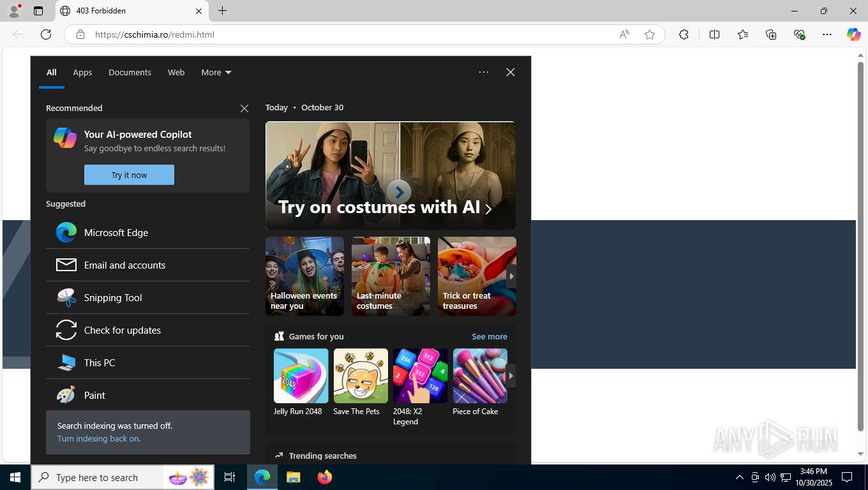868x490 pixels.
Task: Launch Microsoft Edge from suggestions
Action: point(147,232)
